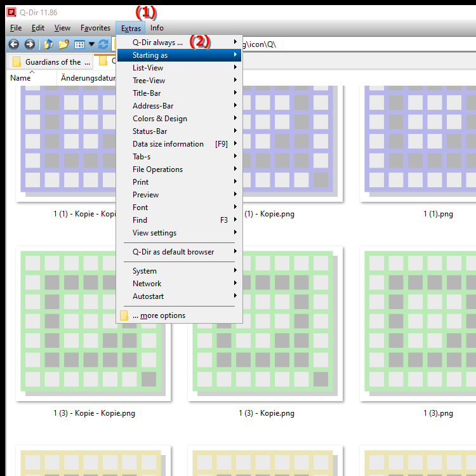The width and height of the screenshot is (476, 476).
Task: Click the folder icon beside more options
Action: coord(124,315)
